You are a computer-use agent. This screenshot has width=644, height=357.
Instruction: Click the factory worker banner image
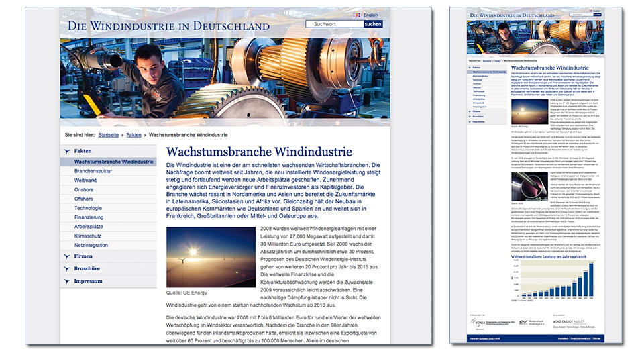(x=225, y=79)
